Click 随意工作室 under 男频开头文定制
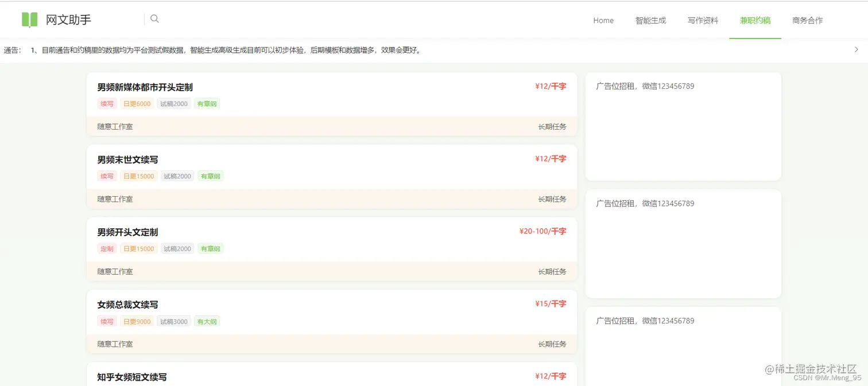Screen dimensions: 868x386 pyautogui.click(x=115, y=271)
